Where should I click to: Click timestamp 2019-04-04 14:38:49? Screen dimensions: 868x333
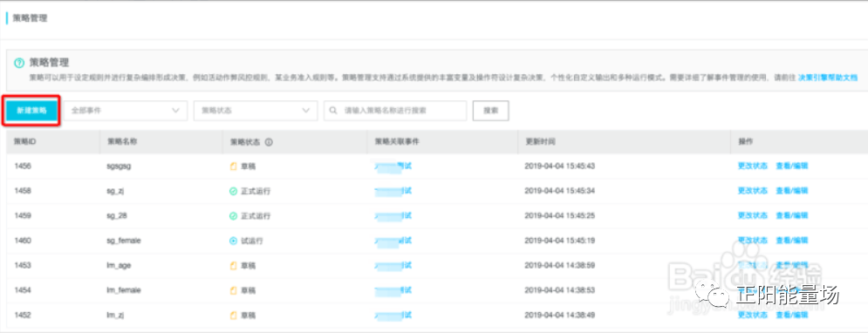[x=560, y=316]
